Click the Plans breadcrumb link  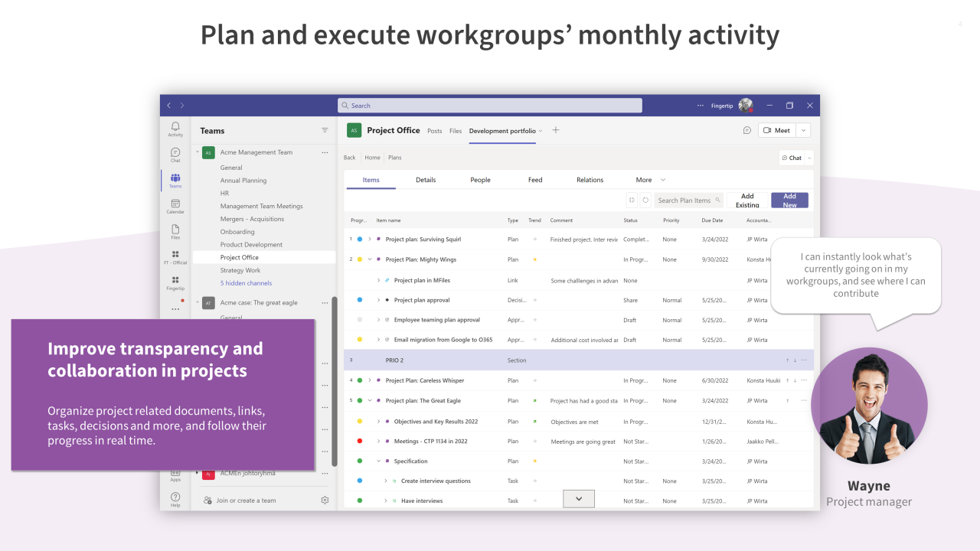tap(395, 158)
